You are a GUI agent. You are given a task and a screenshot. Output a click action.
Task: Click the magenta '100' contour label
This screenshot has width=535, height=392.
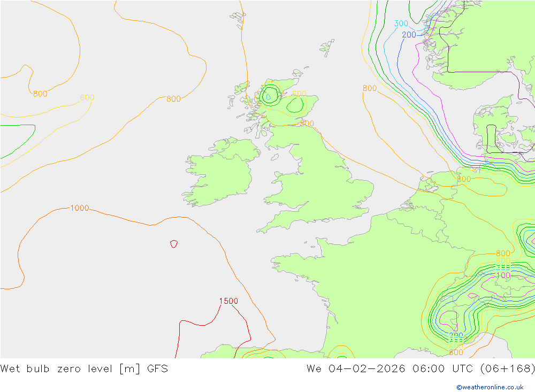(503, 275)
